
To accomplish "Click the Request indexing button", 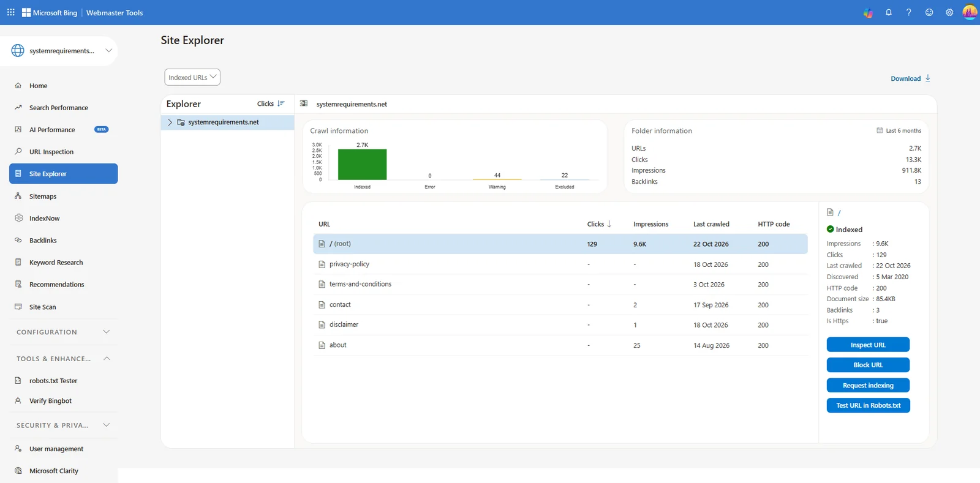I will tap(868, 385).
